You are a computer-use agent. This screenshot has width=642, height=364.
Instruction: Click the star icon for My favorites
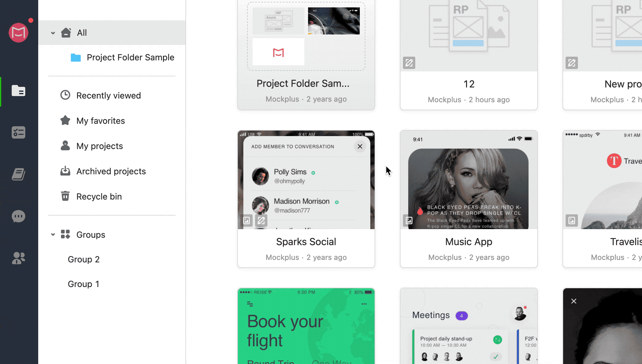[65, 120]
